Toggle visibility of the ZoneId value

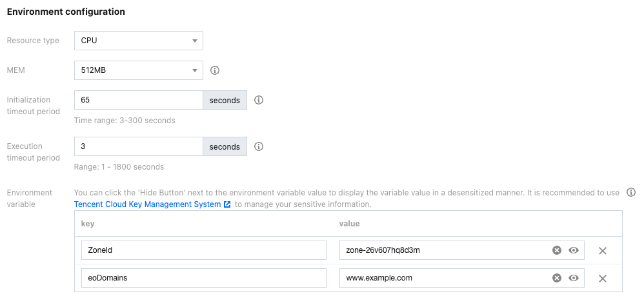click(x=574, y=250)
